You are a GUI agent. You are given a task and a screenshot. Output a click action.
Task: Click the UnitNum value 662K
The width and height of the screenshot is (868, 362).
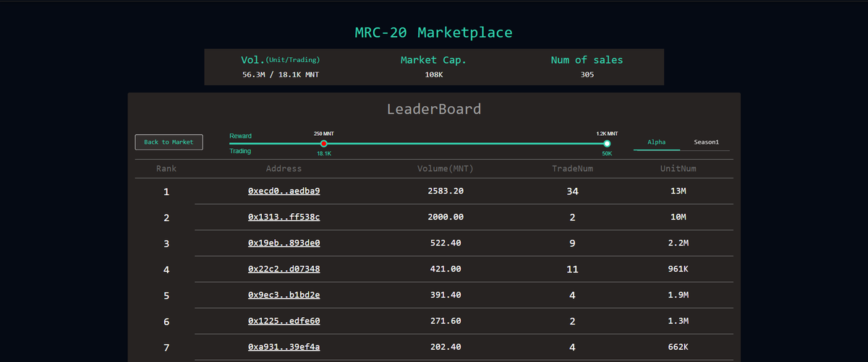pos(678,348)
